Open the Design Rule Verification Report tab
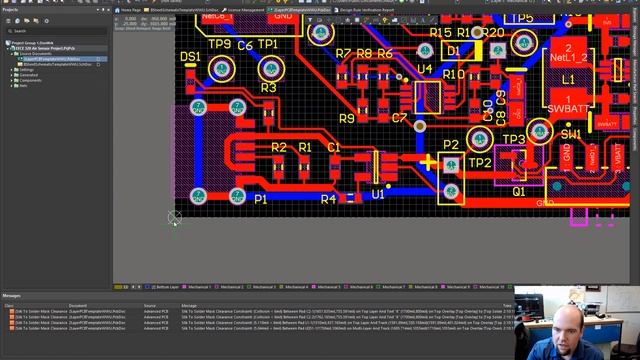The width and height of the screenshot is (640, 360). 364,10
